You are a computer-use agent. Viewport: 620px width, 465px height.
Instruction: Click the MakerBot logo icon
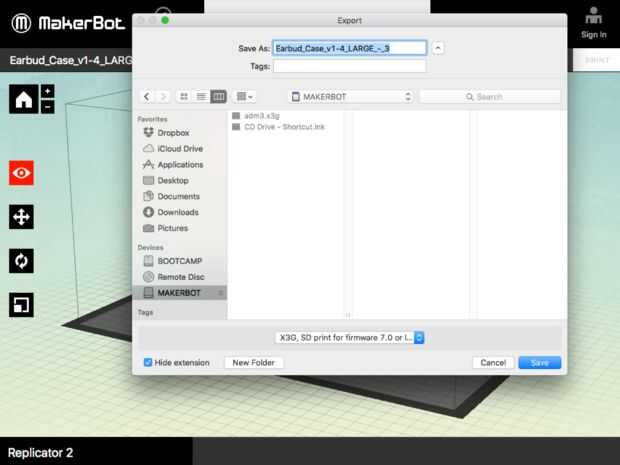pos(21,23)
